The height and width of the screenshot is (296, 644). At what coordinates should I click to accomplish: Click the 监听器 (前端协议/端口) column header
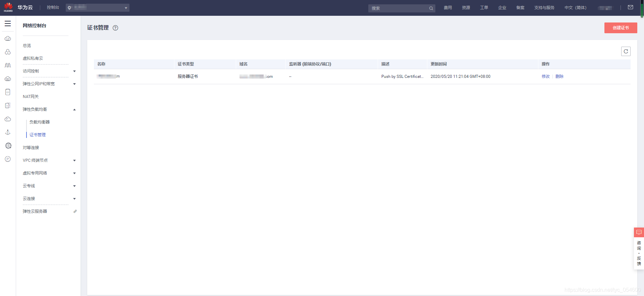tap(310, 64)
